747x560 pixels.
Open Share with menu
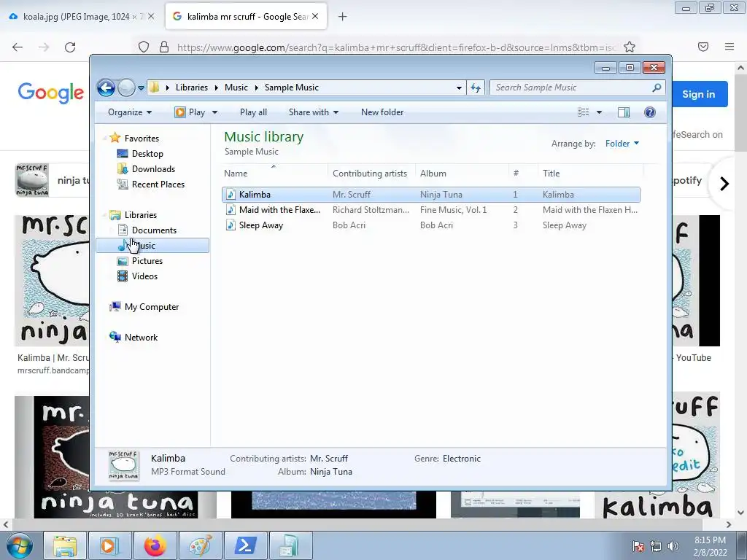(x=314, y=112)
